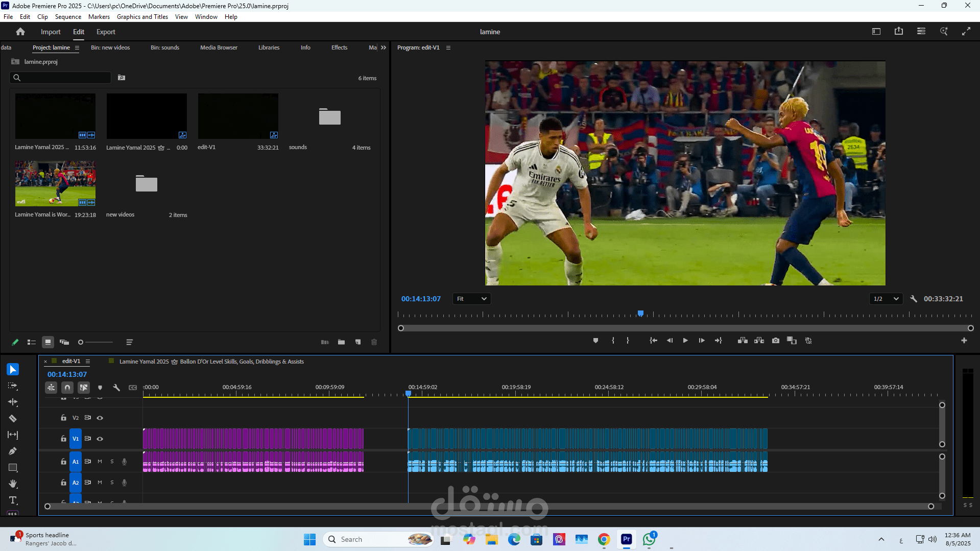Open Workspaces icon in header
This screenshot has width=980, height=551.
[x=921, y=31]
